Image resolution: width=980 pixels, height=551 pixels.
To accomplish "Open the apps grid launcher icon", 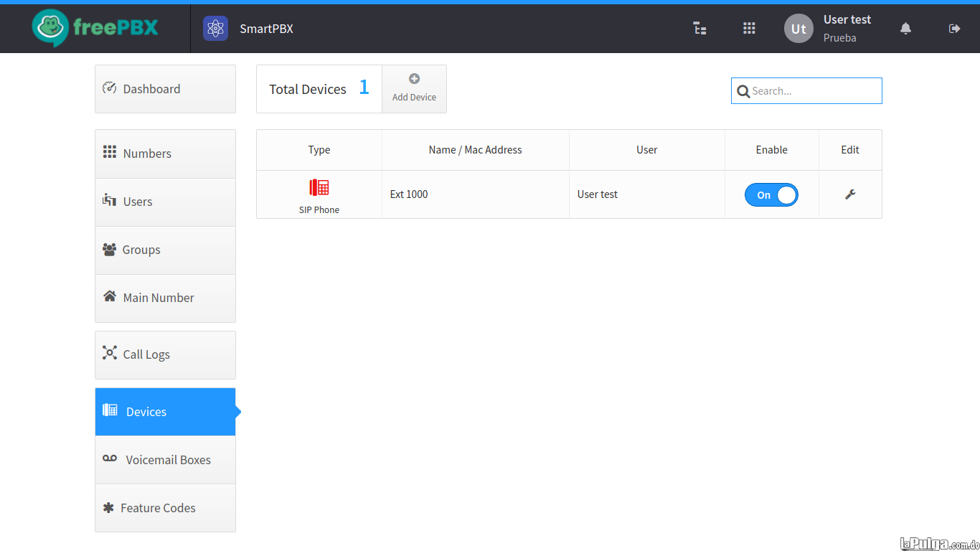I will 749,29.
